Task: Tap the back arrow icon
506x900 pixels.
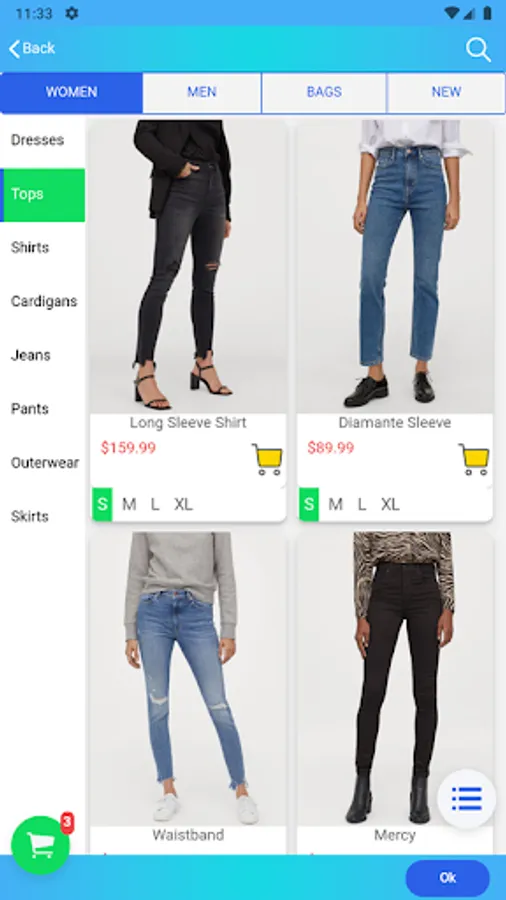Action: [15, 49]
